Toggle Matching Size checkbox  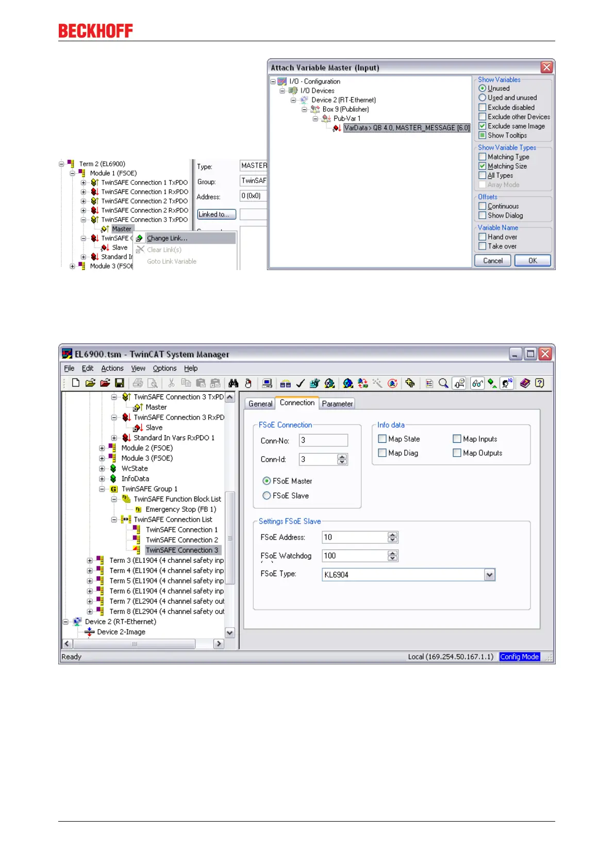click(x=483, y=166)
